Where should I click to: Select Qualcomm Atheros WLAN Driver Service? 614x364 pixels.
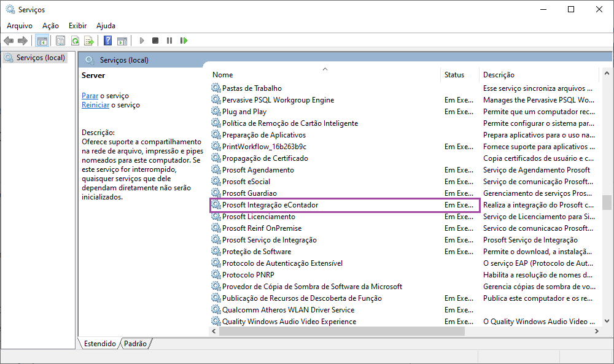pos(288,310)
